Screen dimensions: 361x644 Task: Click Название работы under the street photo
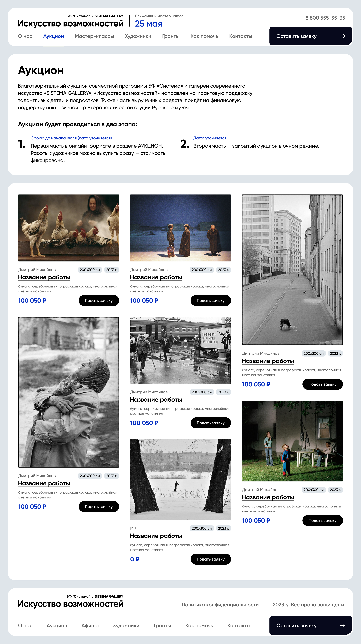[x=268, y=361]
